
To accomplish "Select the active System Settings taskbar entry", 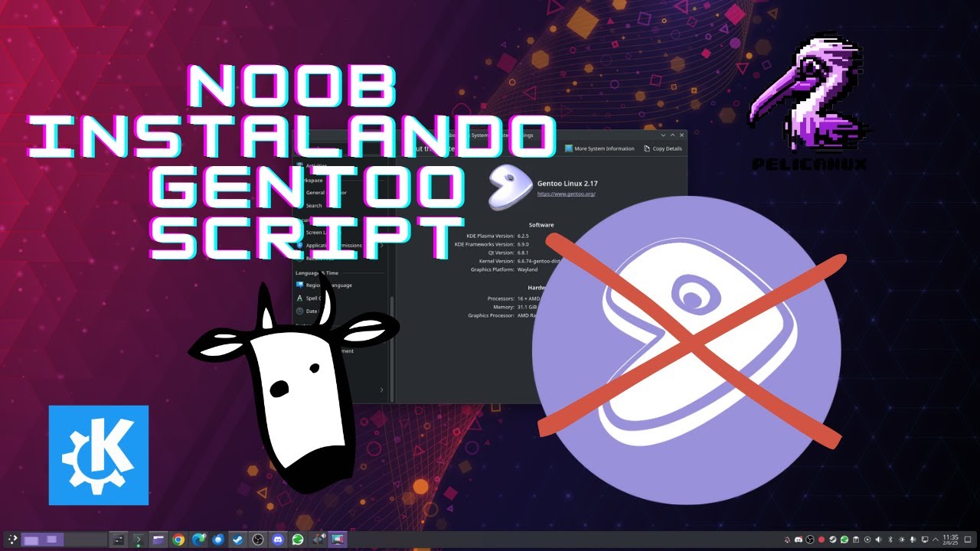I will [x=338, y=540].
